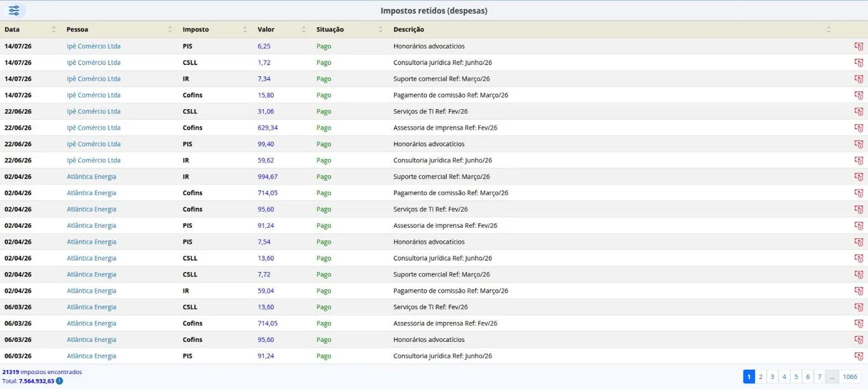The image size is (868, 389).
Task: Open Ipê Comércio Ltda link in first row
Action: [94, 47]
